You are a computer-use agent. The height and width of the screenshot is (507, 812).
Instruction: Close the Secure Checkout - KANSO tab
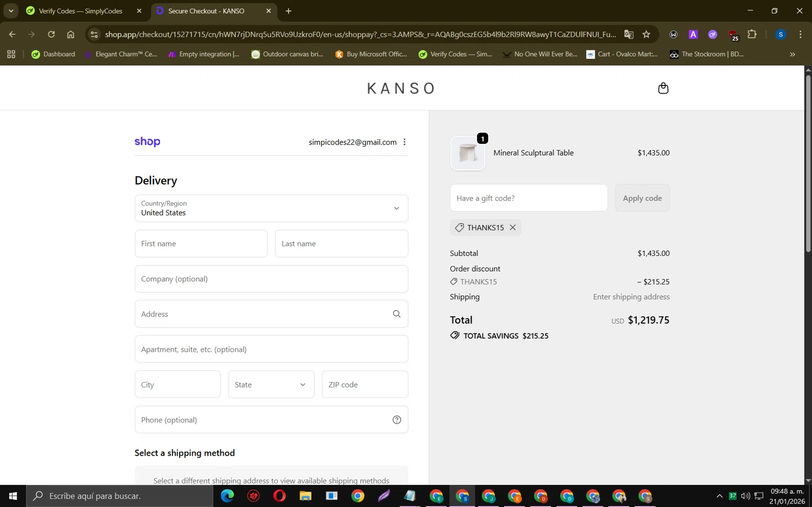269,11
